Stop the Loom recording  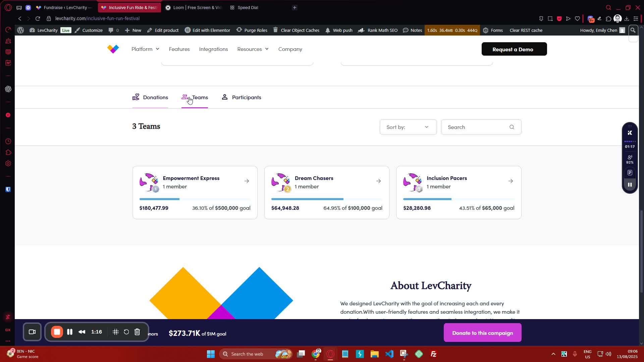57,332
